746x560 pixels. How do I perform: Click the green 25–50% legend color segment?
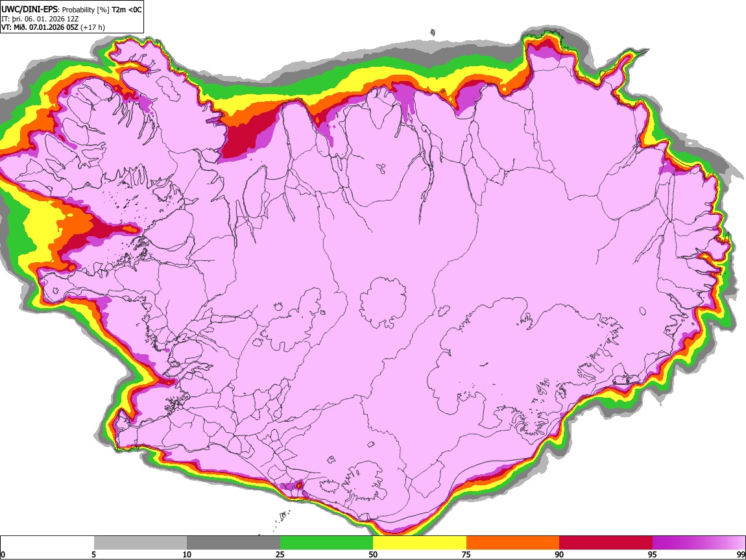click(326, 543)
